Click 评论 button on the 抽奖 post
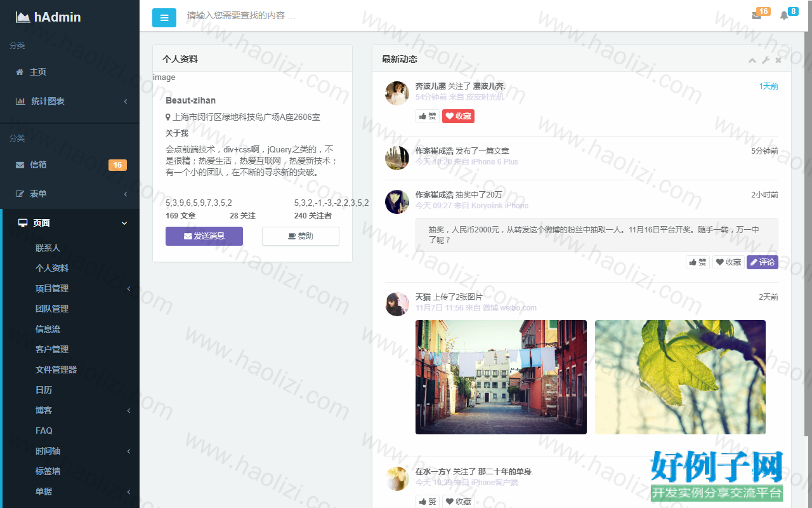 (763, 262)
